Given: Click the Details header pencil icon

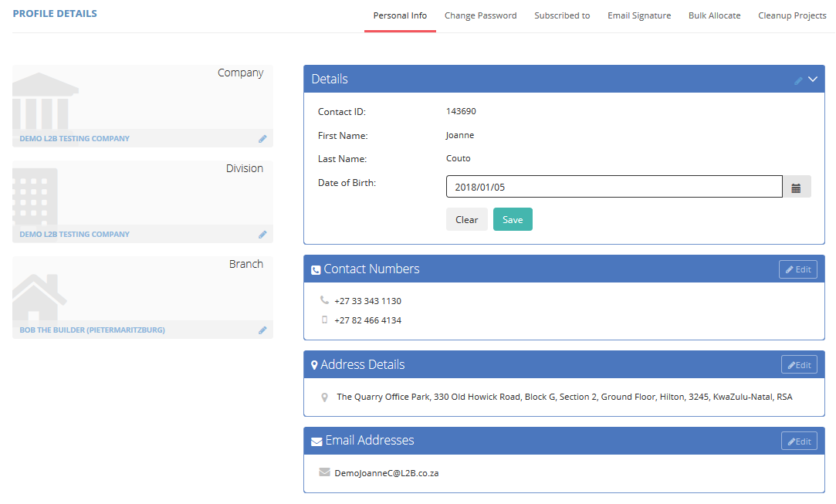Looking at the screenshot, I should pyautogui.click(x=798, y=80).
